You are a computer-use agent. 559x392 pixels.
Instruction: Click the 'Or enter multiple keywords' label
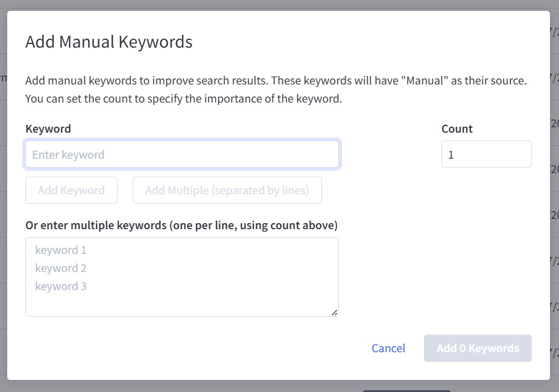coord(182,226)
